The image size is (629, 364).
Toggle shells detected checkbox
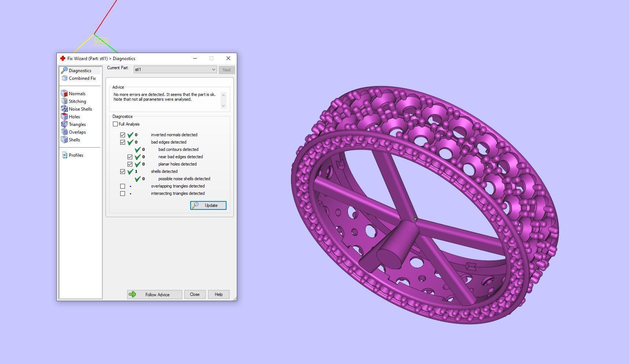[x=123, y=171]
